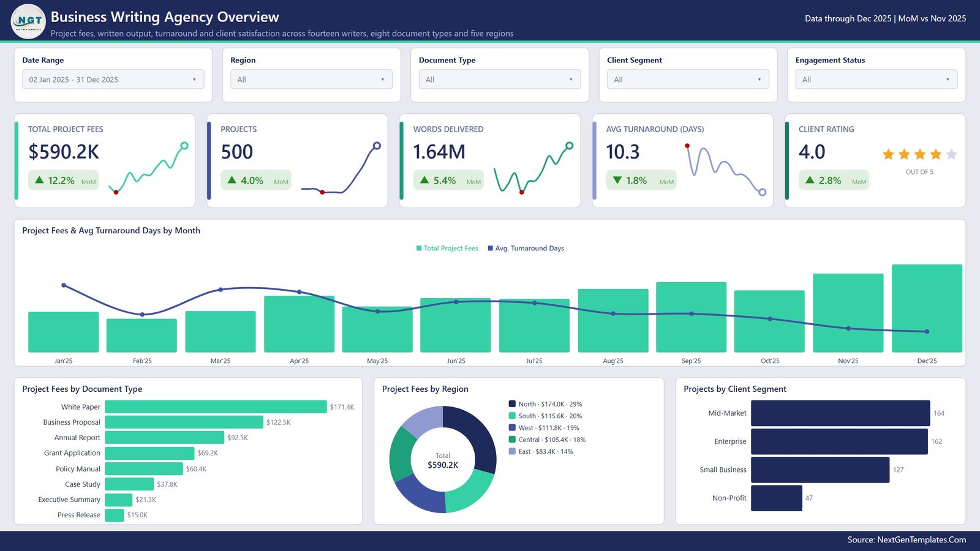Click the 10.3 avg turnaround value
Viewport: 980px width, 551px height.
point(623,152)
